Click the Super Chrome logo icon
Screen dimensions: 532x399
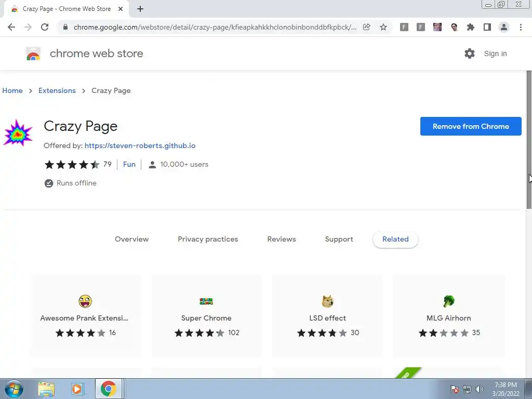click(206, 301)
